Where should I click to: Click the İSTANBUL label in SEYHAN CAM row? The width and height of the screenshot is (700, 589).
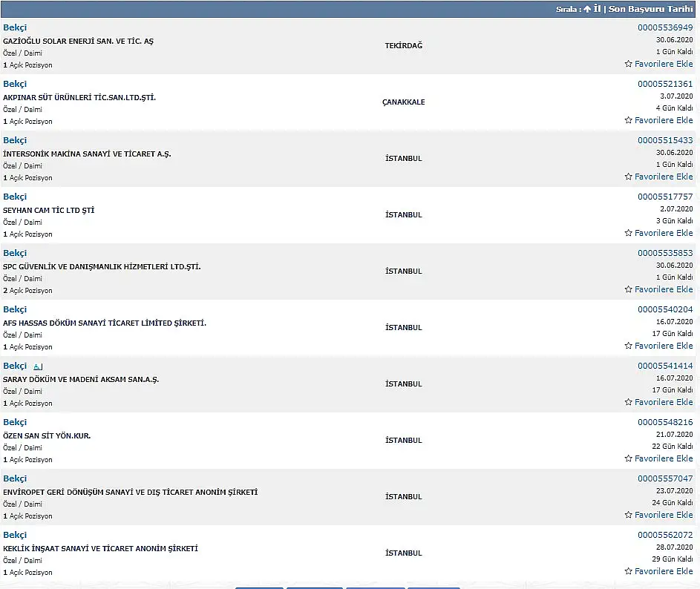pyautogui.click(x=404, y=214)
